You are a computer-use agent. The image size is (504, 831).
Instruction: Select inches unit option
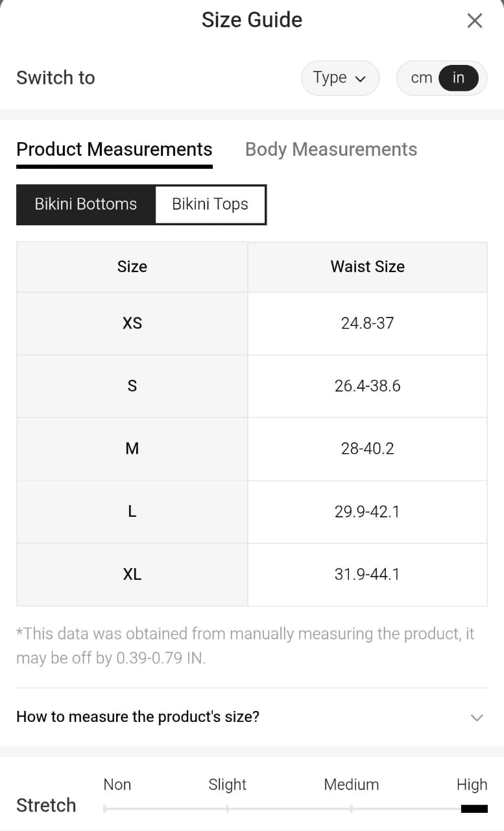[x=459, y=78]
